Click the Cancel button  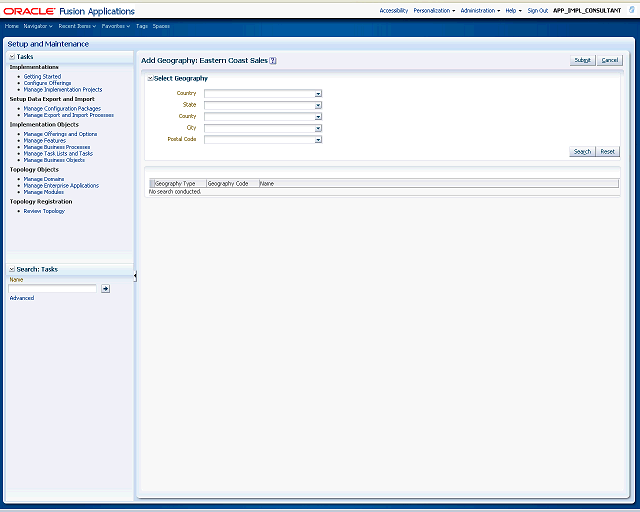610,60
